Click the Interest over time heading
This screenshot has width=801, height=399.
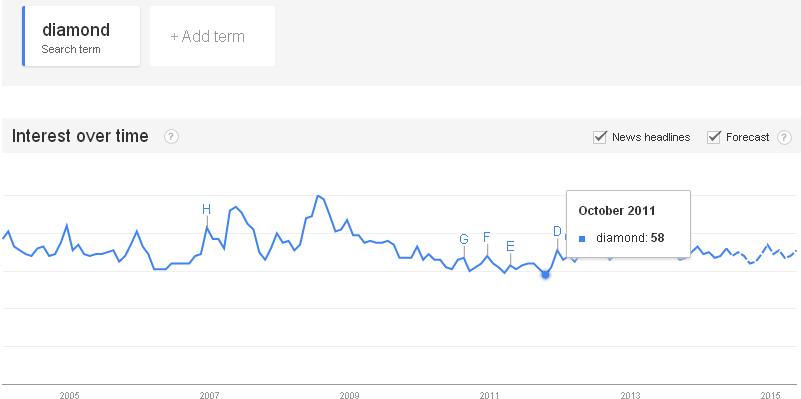tap(80, 136)
